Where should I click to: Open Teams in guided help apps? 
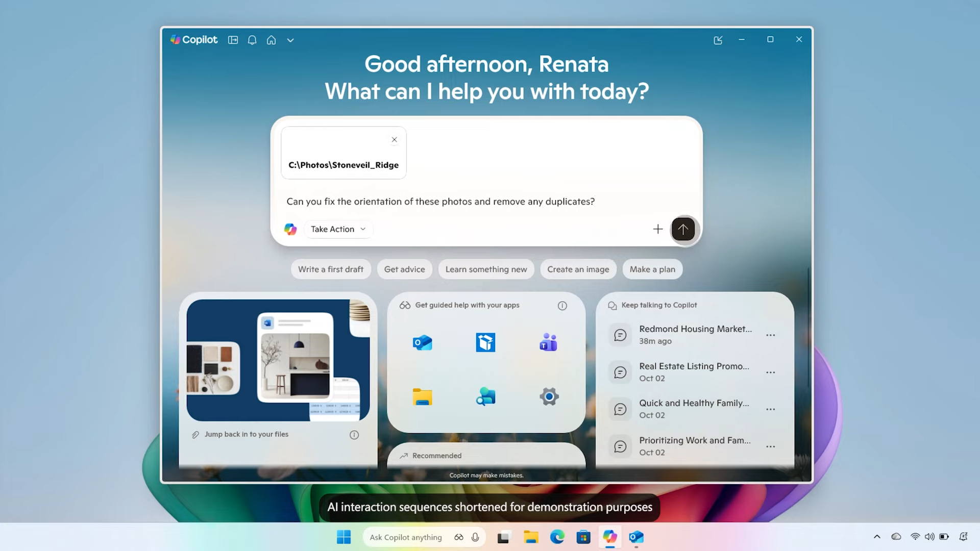point(548,343)
